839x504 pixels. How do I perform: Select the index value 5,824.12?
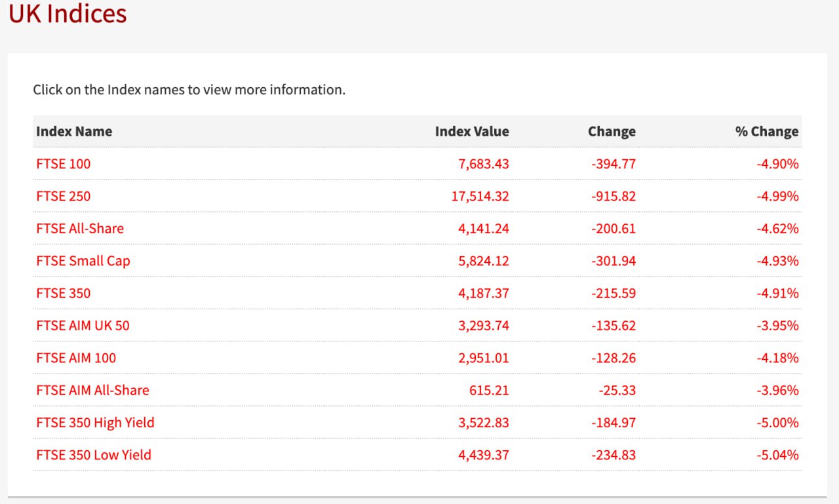click(x=484, y=261)
